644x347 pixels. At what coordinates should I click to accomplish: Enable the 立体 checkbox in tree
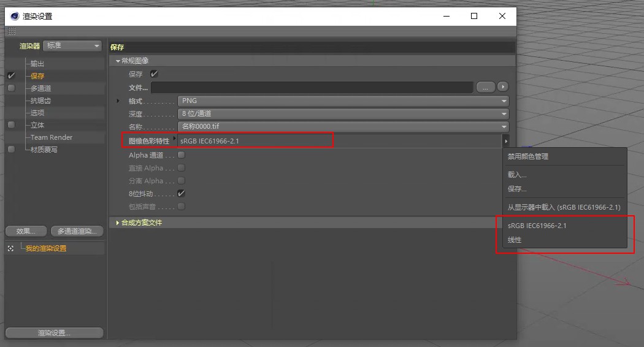tap(12, 125)
